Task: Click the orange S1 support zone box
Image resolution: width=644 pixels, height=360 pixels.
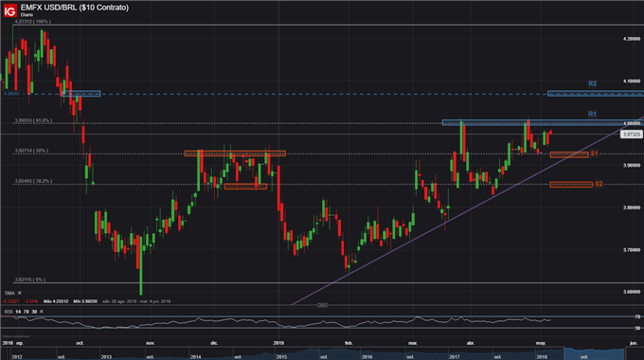Action: point(569,154)
